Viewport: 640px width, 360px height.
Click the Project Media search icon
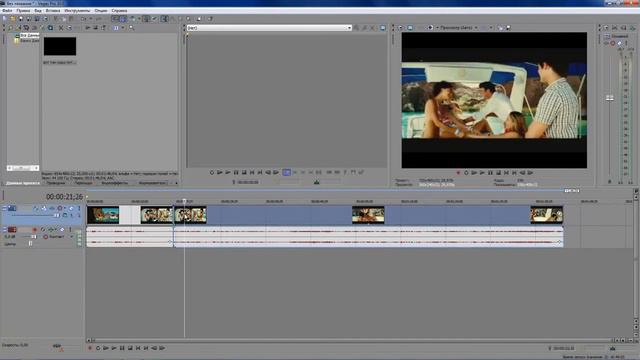point(131,28)
